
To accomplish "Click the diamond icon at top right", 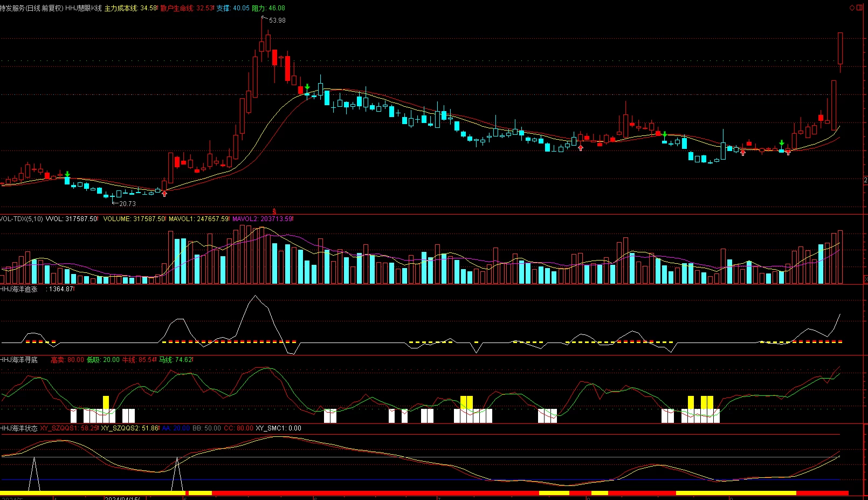I will coord(852,8).
